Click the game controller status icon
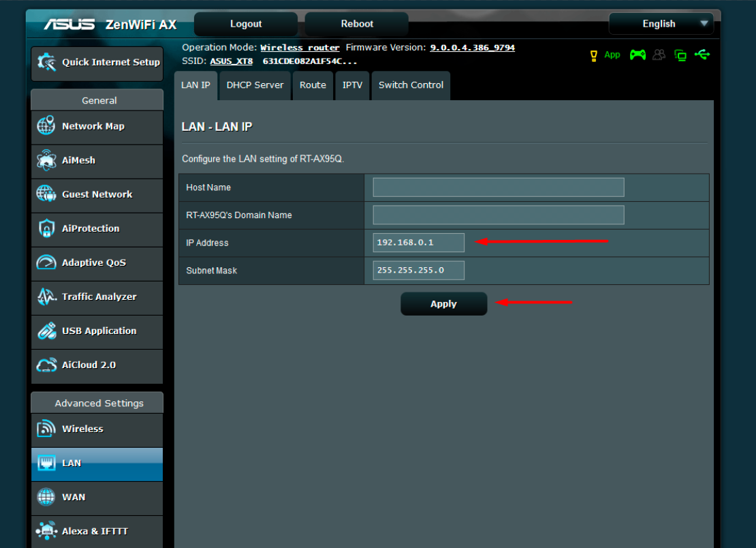This screenshot has height=548, width=756. 637,55
